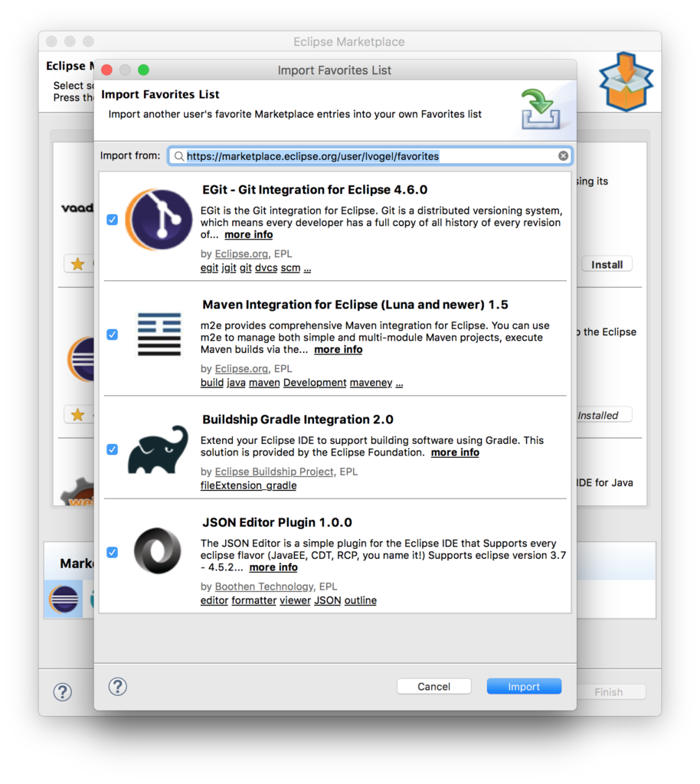Click the jgit tag
This screenshot has height=784, width=700.
229,268
